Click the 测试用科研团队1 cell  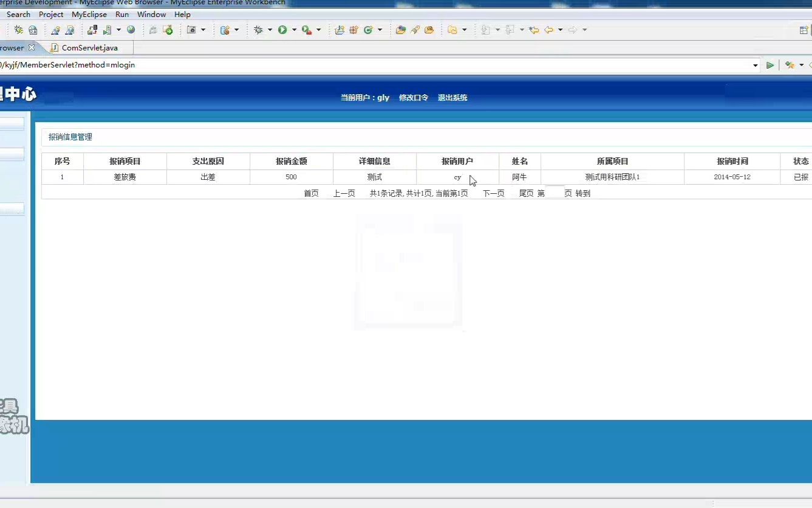[x=612, y=177]
